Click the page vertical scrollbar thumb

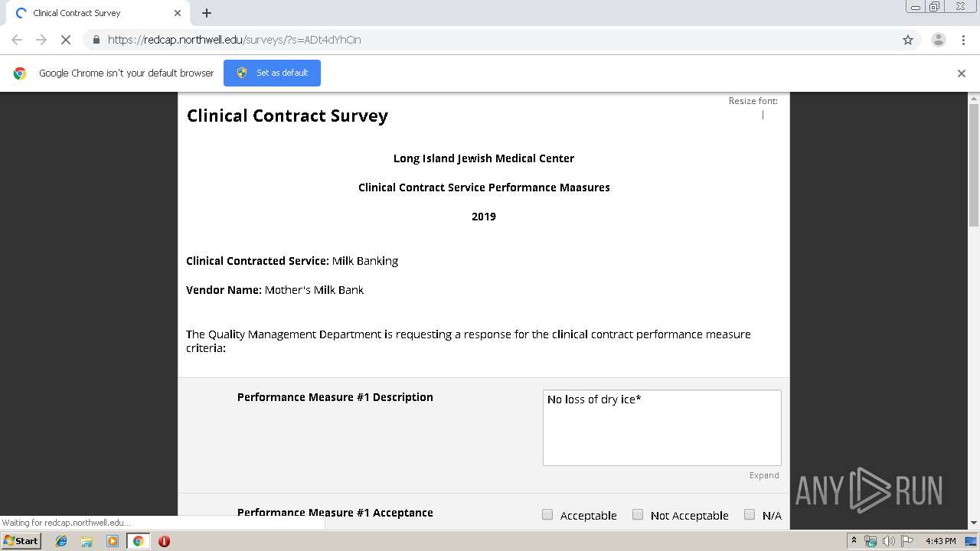coord(974,165)
